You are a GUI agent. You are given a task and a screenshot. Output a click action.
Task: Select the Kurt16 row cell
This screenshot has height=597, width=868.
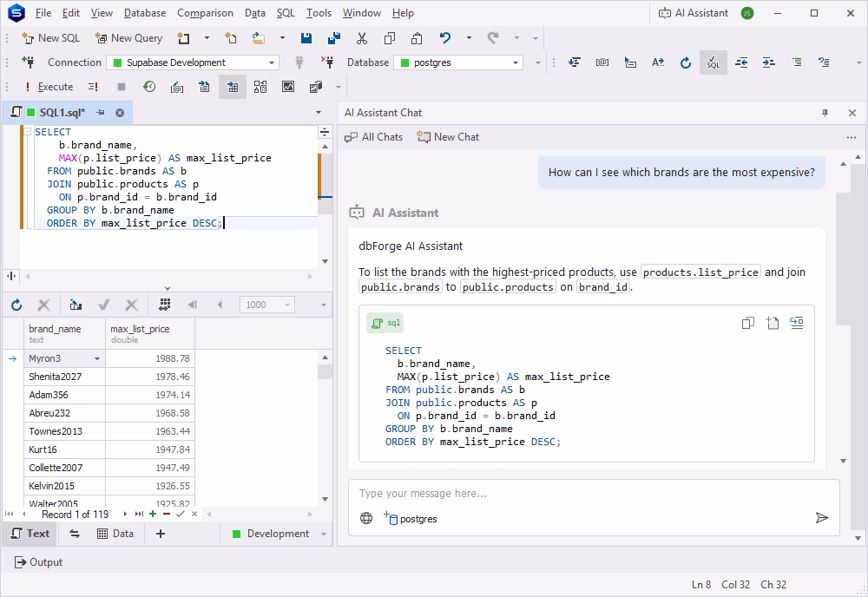(x=64, y=449)
